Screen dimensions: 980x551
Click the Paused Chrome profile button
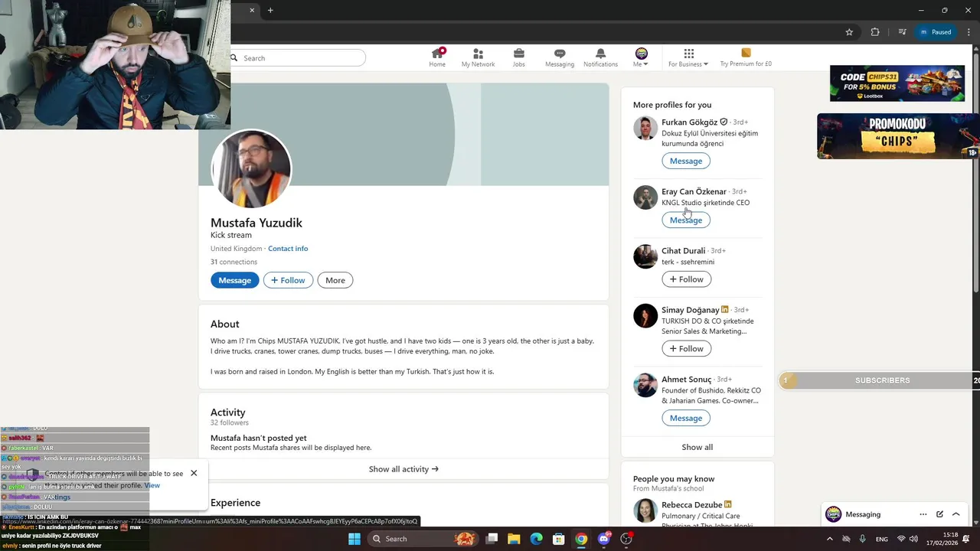(936, 32)
